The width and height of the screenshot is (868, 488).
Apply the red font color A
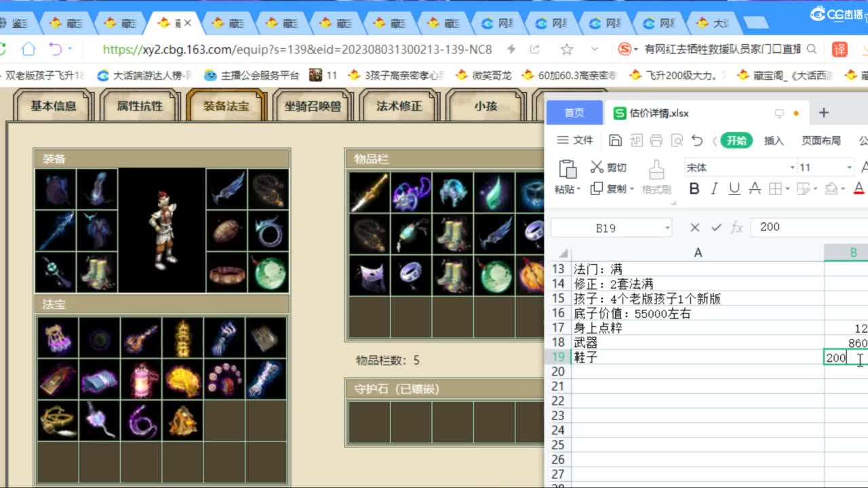point(859,188)
